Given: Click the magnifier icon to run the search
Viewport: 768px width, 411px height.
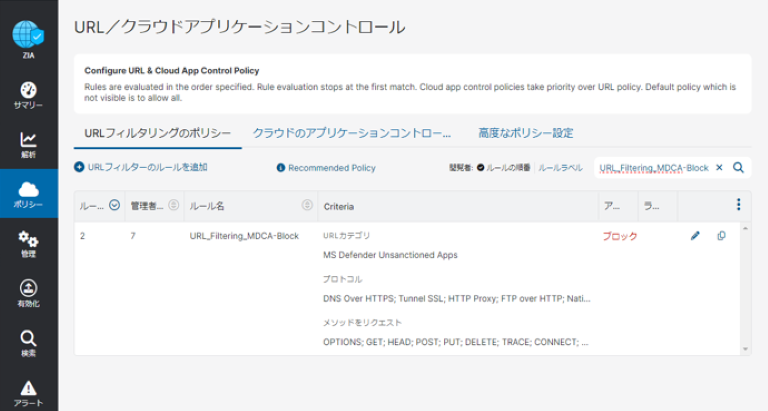Looking at the screenshot, I should point(738,168).
